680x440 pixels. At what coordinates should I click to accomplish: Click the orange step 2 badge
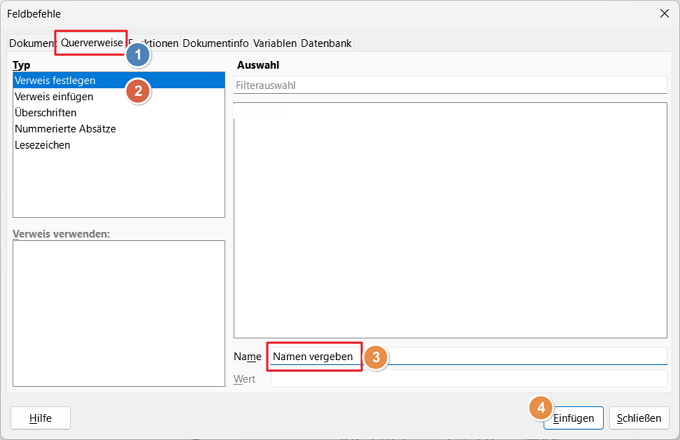(x=139, y=90)
